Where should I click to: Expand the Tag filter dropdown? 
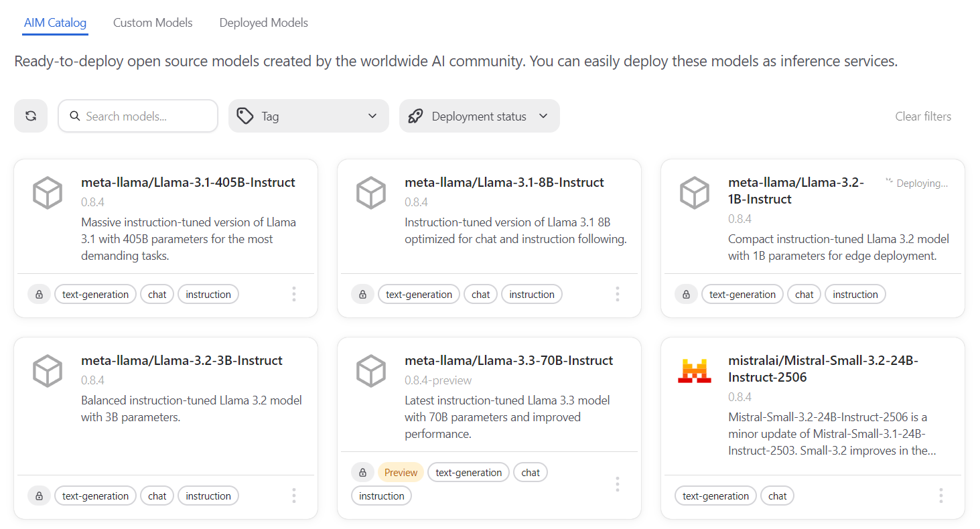(373, 115)
